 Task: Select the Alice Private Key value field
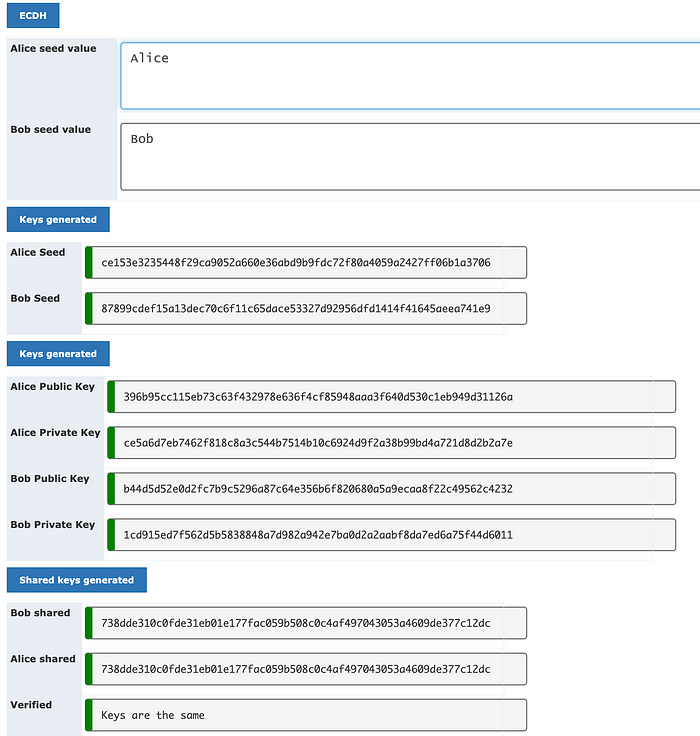click(x=391, y=443)
